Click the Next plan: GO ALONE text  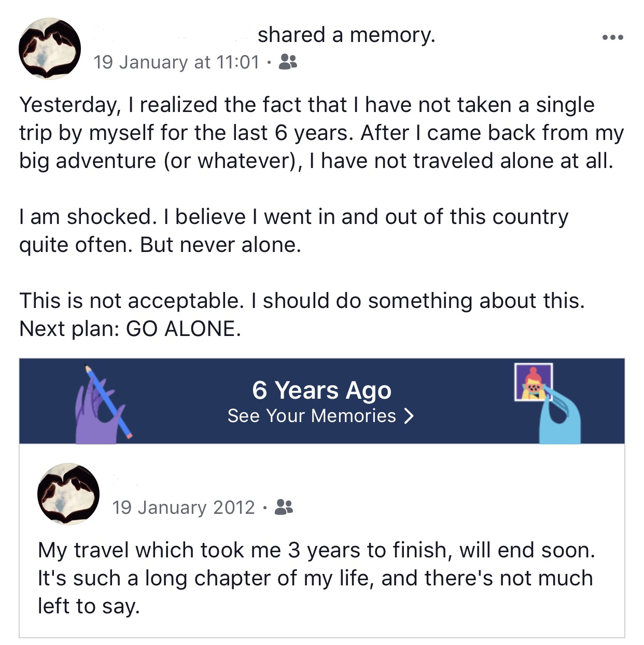pyautogui.click(x=130, y=329)
